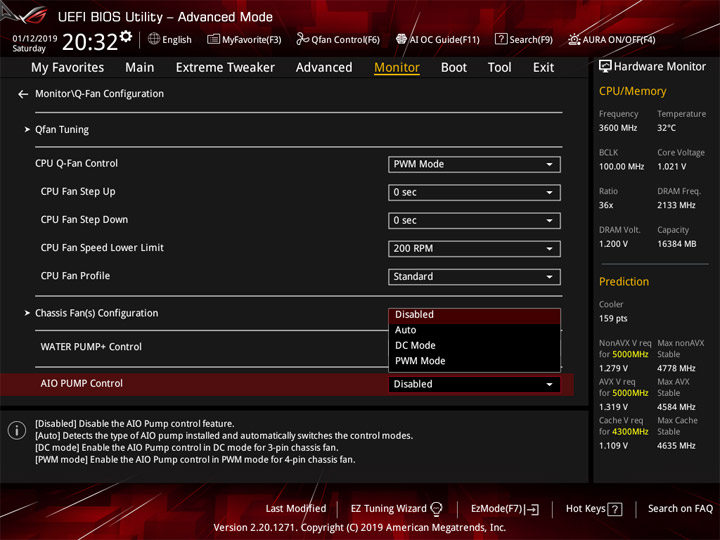Click the CPU/Memory heading

coord(632,91)
